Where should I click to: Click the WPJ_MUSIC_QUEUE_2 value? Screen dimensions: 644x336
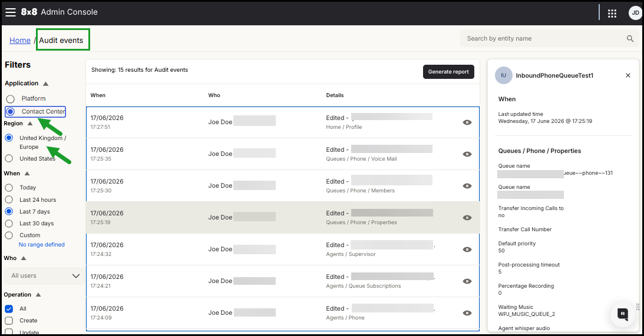coord(527,314)
